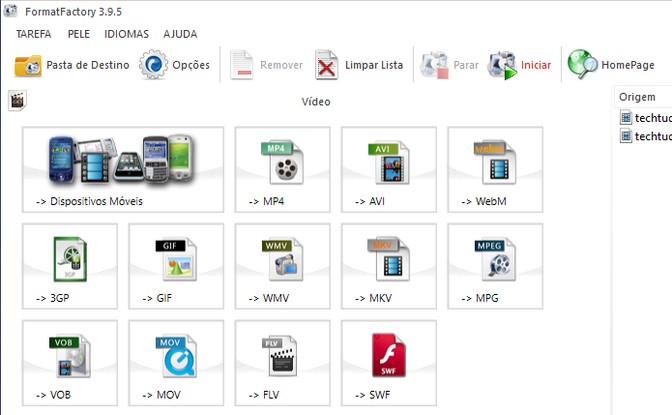Open the Pasta de Destino folder icon
Image resolution: width=672 pixels, height=415 pixels.
28,66
